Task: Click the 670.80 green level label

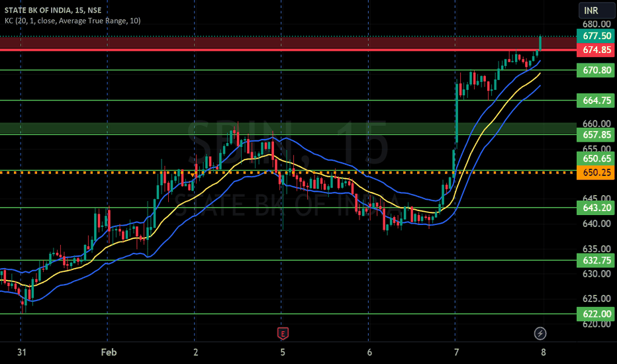Action: 596,70
